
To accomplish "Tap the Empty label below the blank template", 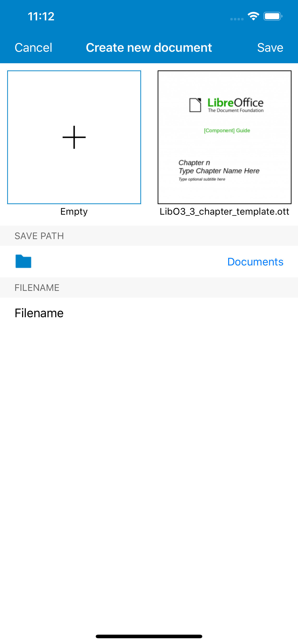I will pos(74,211).
